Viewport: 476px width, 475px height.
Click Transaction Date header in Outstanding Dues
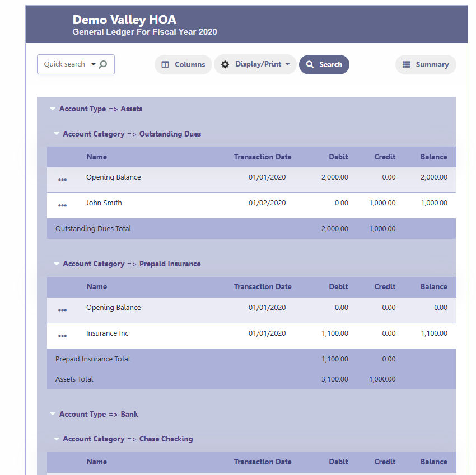coord(263,157)
